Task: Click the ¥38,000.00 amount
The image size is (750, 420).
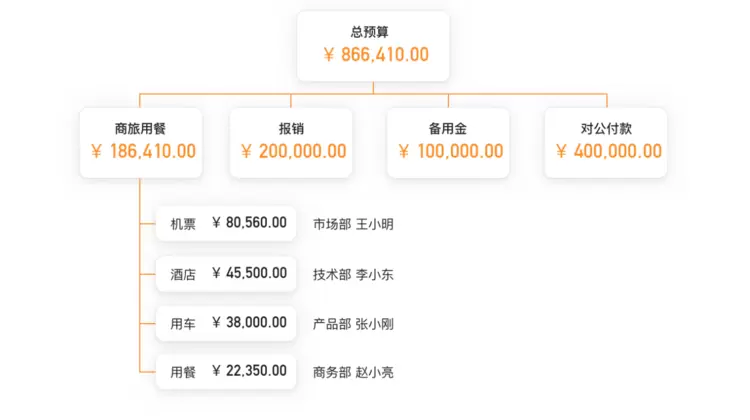Action: [249, 323]
